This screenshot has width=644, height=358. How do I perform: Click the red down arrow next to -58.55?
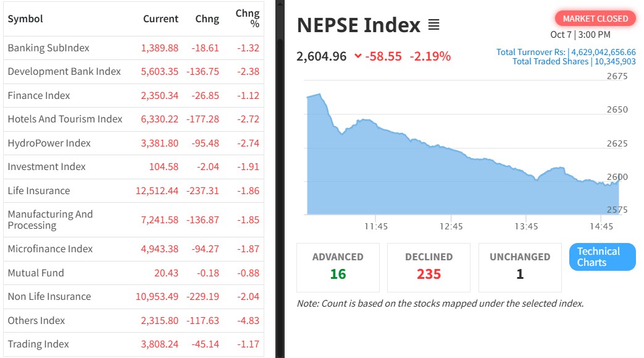(x=358, y=56)
